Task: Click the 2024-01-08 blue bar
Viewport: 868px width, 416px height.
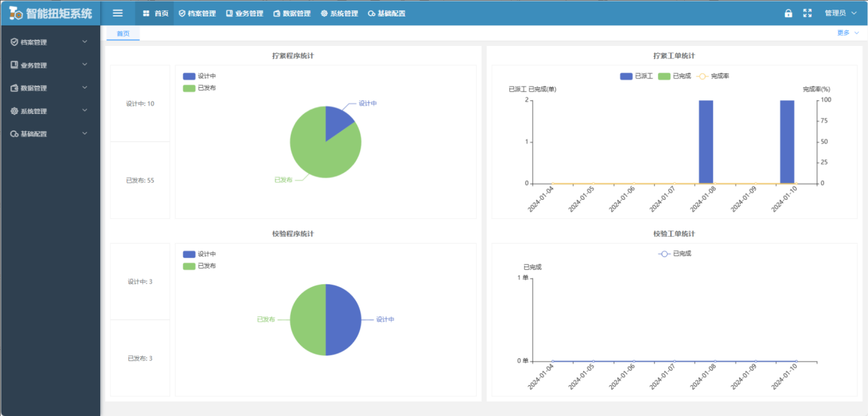Action: (706, 141)
